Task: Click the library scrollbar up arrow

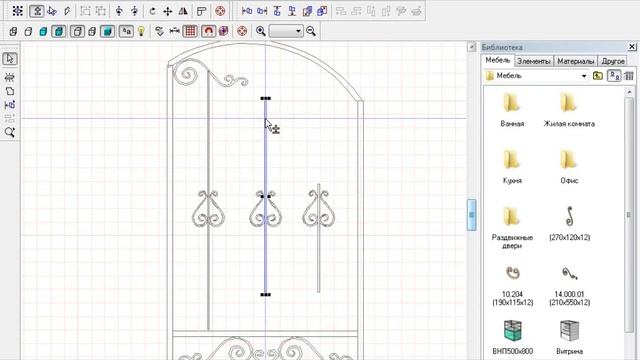Action: (x=629, y=92)
